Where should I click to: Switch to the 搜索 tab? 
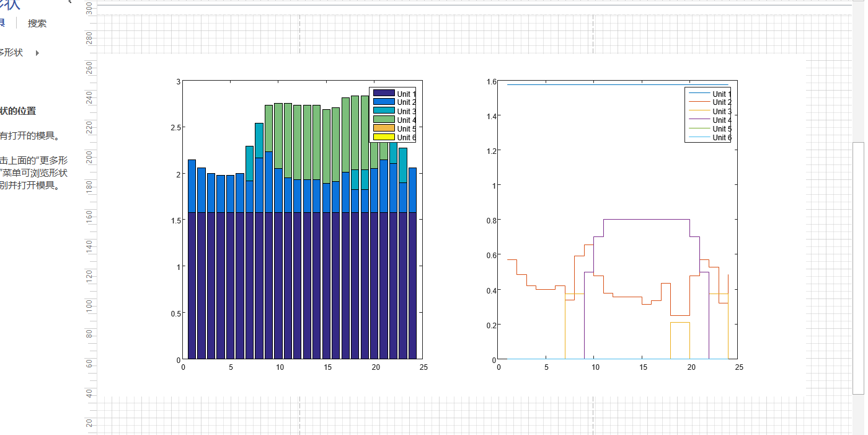click(x=37, y=24)
